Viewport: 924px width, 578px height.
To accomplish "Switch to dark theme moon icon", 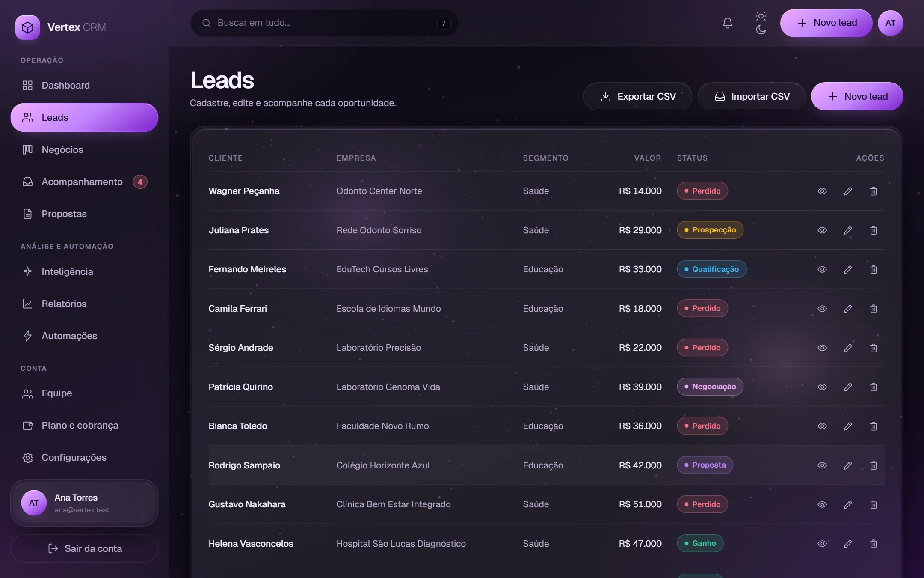I will coord(761,30).
